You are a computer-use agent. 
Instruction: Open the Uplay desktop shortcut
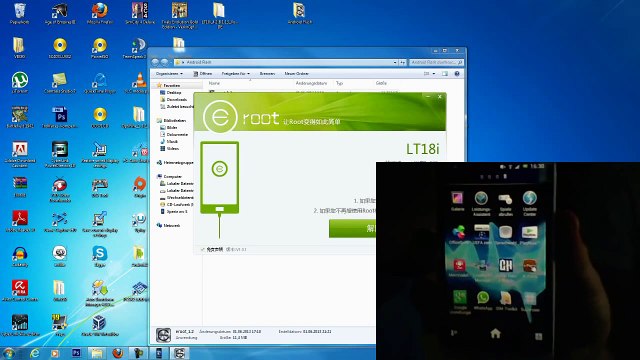coord(140,222)
